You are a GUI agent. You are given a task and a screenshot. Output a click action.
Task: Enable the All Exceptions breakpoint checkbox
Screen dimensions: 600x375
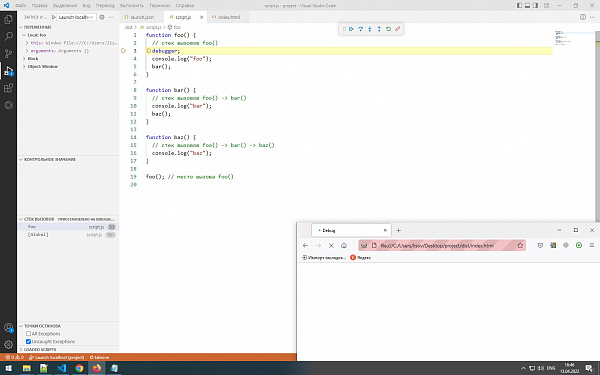[x=28, y=334]
